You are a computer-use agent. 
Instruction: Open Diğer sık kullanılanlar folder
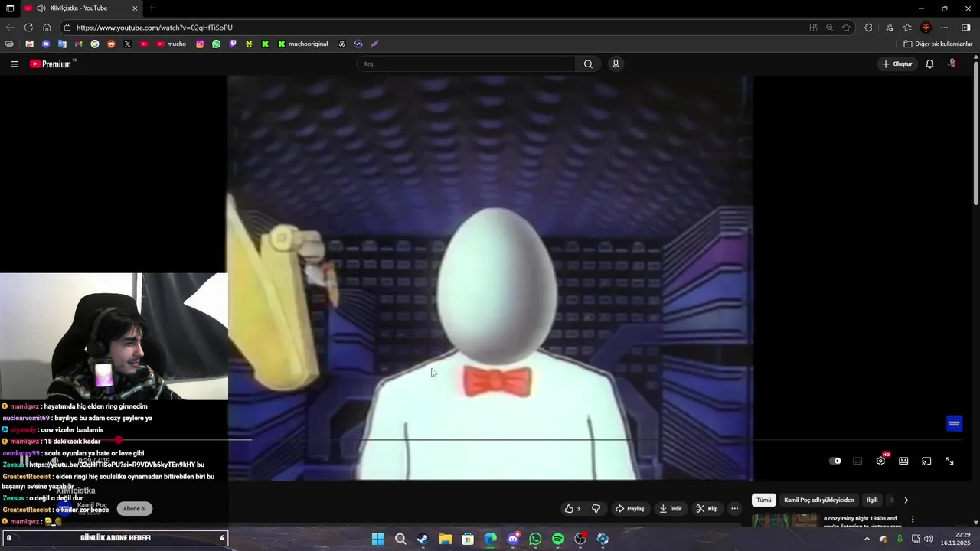[938, 44]
